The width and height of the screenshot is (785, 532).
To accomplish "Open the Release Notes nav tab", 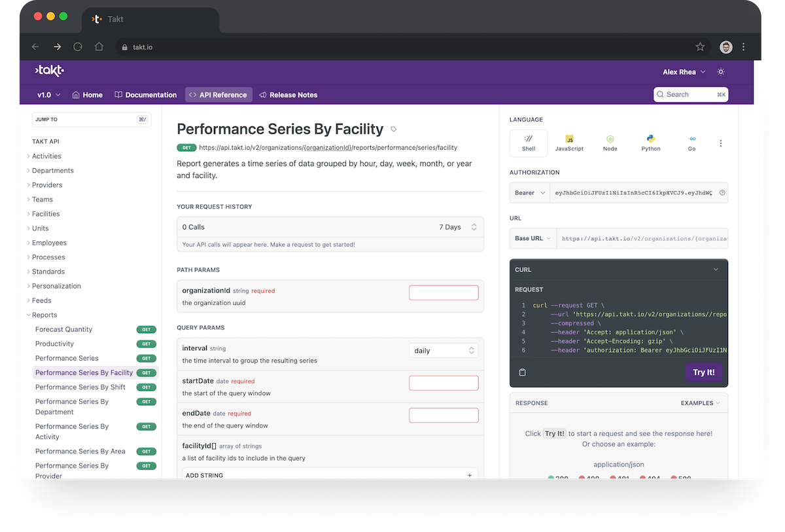I will 288,95.
